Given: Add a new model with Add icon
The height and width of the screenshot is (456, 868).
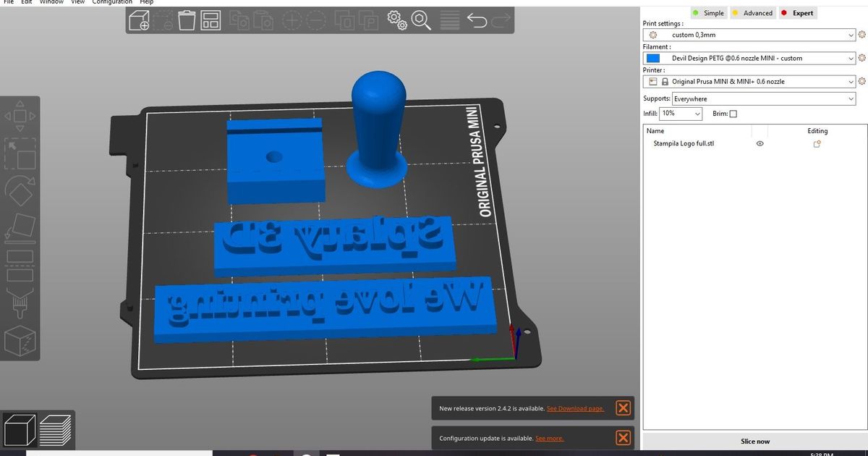Looking at the screenshot, I should point(137,20).
